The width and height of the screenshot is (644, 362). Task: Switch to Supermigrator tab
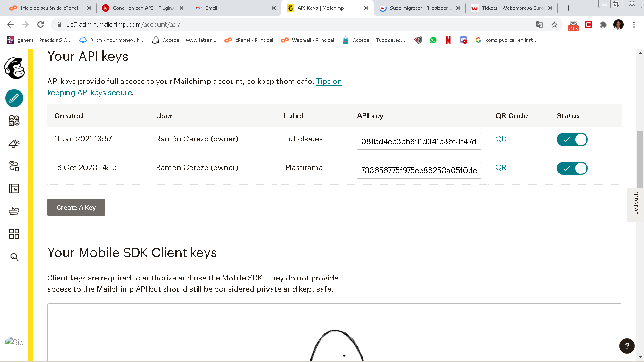pos(421,8)
